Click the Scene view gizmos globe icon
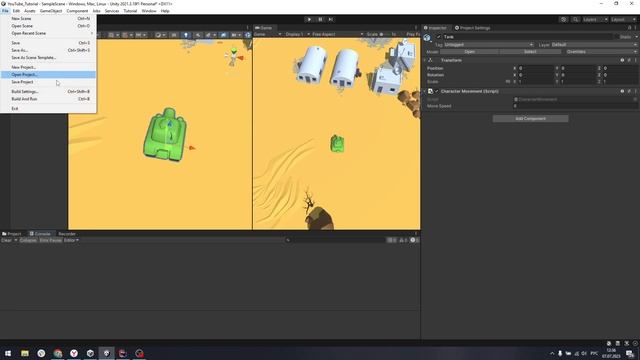The height and width of the screenshot is (360, 640). pyautogui.click(x=248, y=35)
